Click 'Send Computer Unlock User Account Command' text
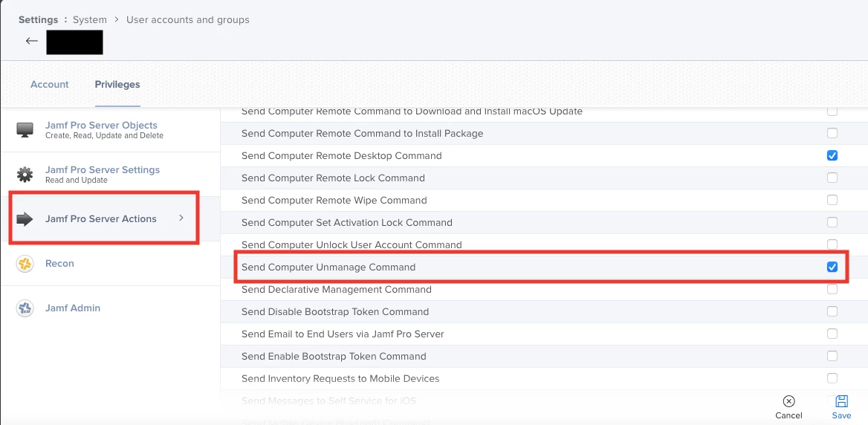The width and height of the screenshot is (868, 425). click(x=352, y=244)
